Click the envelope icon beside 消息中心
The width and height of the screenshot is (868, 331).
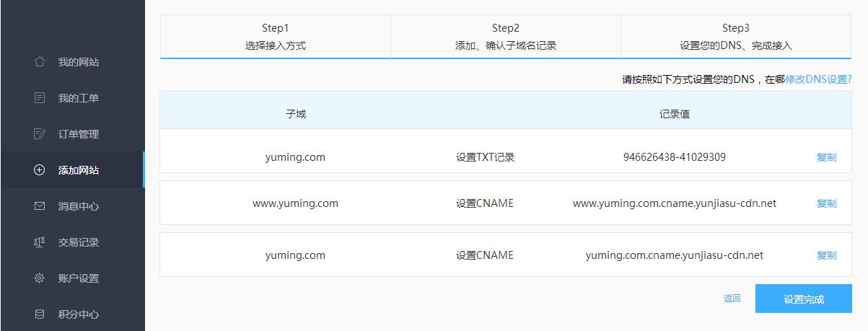coord(40,206)
